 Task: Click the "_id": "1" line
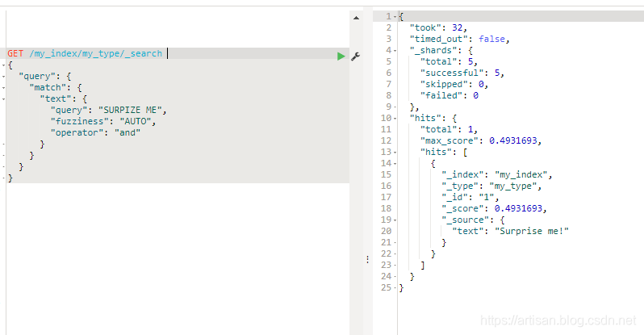coord(470,197)
